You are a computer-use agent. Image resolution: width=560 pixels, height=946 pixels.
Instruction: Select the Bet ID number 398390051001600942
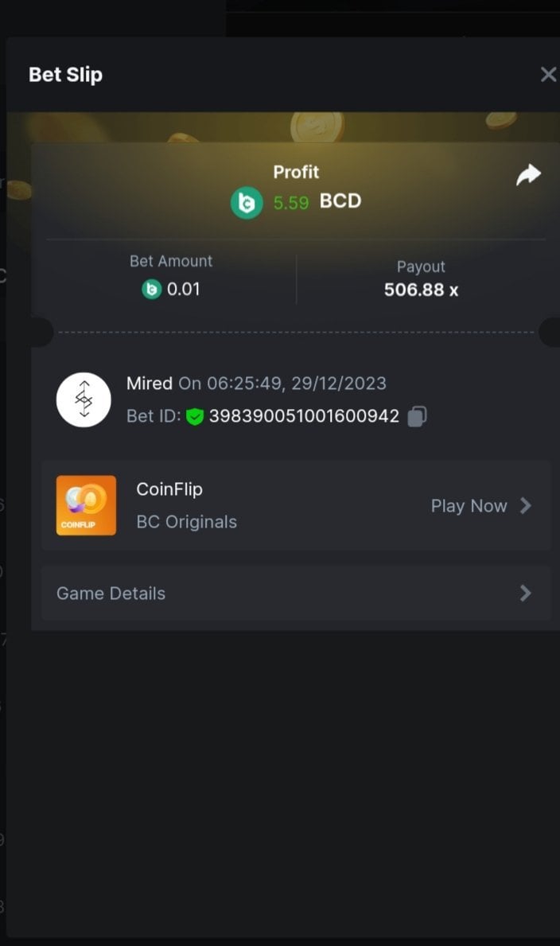pyautogui.click(x=304, y=416)
